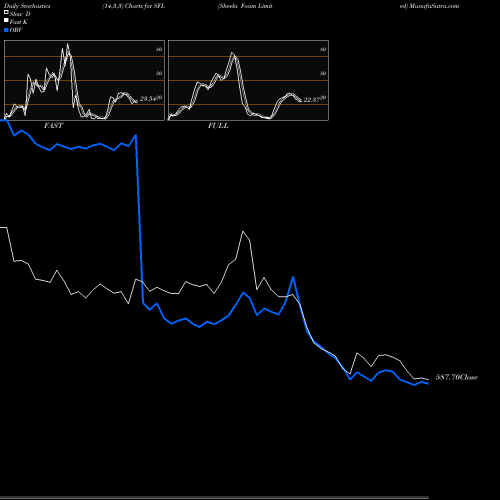The height and width of the screenshot is (500, 500).
Task: Select the 'OBV' legend label
Action: pos(16,30)
